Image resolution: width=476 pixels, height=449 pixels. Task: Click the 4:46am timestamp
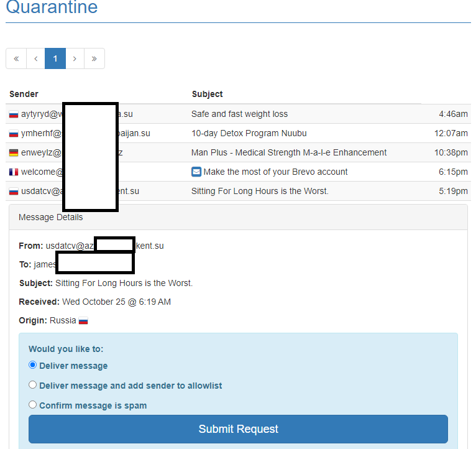click(453, 114)
